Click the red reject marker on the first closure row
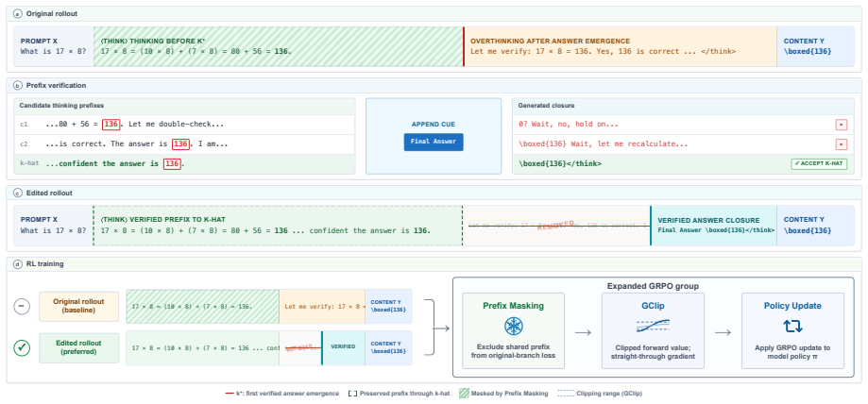 pos(841,125)
